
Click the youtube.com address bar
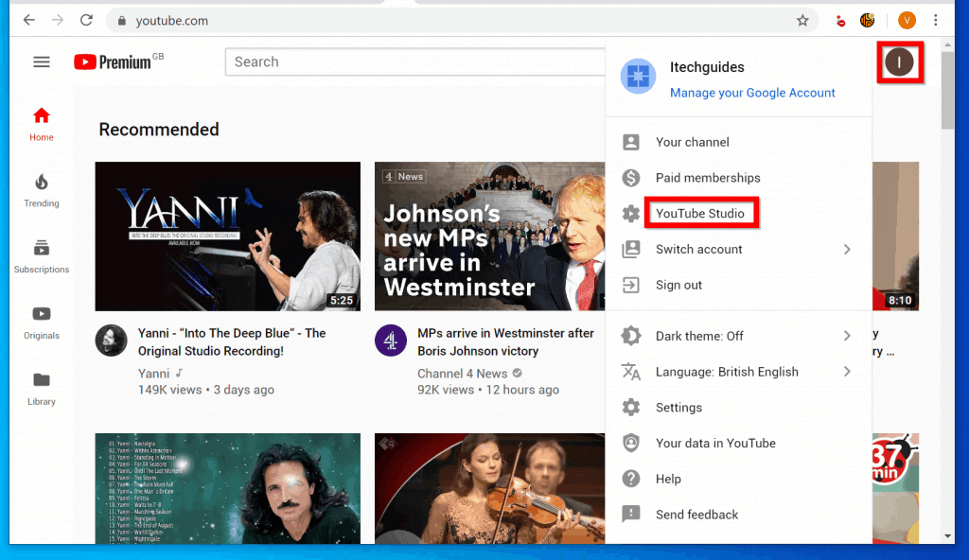coord(462,21)
